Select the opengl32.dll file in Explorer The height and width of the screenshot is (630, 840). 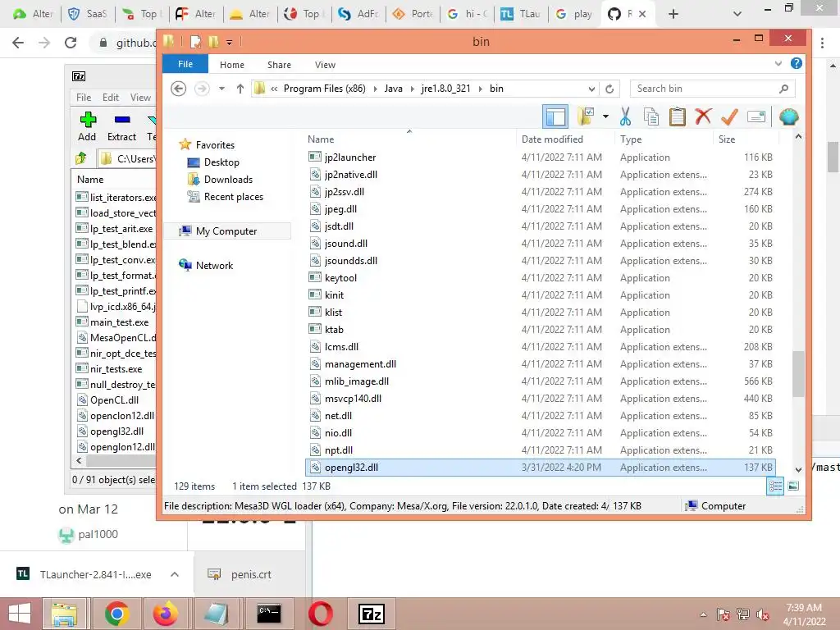[x=540, y=467]
